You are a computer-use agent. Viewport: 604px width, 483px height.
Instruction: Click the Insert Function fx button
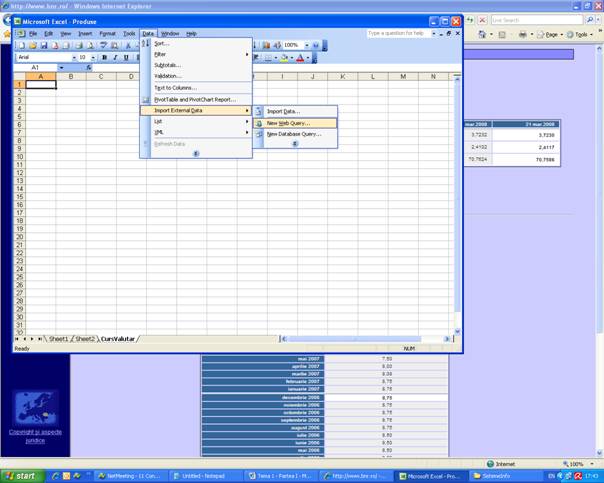pyautogui.click(x=89, y=68)
